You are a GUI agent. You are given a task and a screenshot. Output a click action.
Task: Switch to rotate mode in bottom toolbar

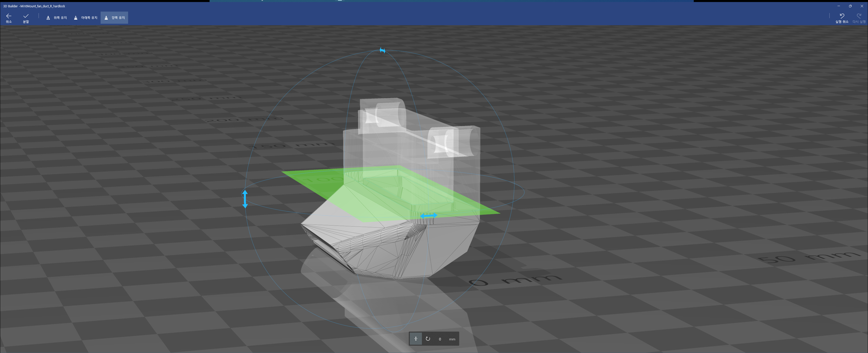coord(428,339)
